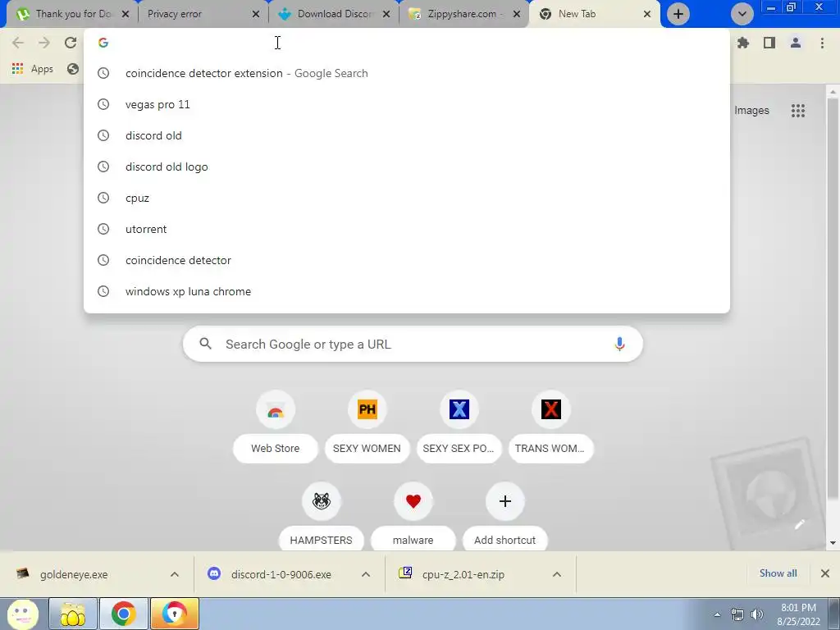840x630 pixels.
Task: Open the Google apps grid
Action: [x=797, y=111]
